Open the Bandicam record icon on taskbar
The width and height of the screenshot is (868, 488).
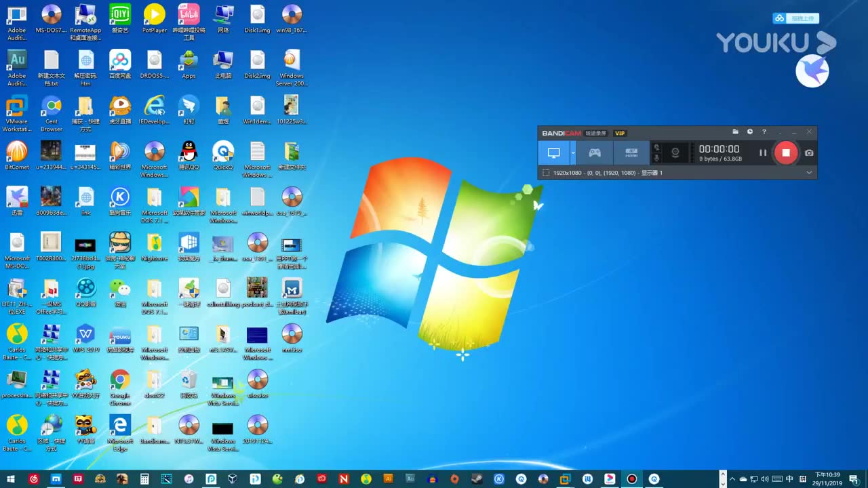click(x=631, y=479)
